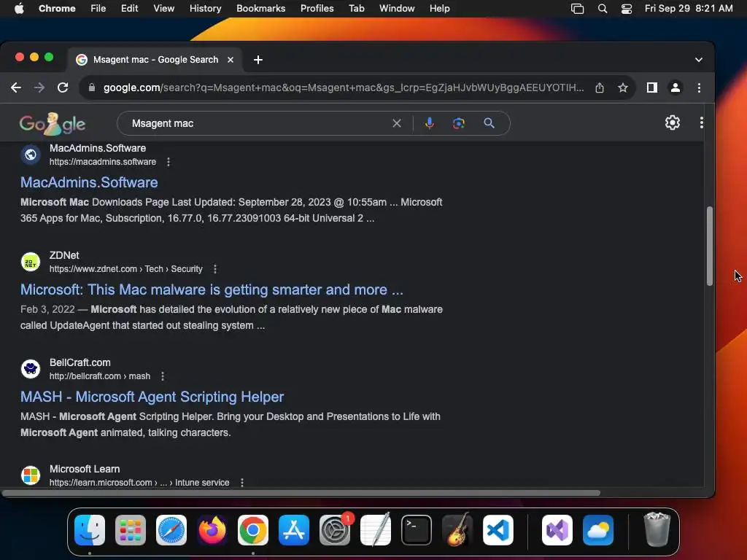Click the vertical page scrollbar
Screen dimensions: 747x560
coord(709,246)
